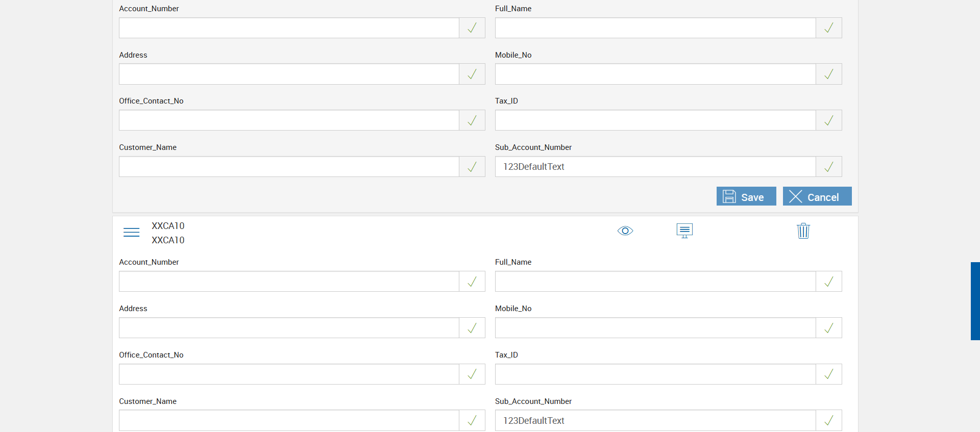Focus the Address field above the Save button
The height and width of the screenshot is (432, 980).
click(289, 74)
